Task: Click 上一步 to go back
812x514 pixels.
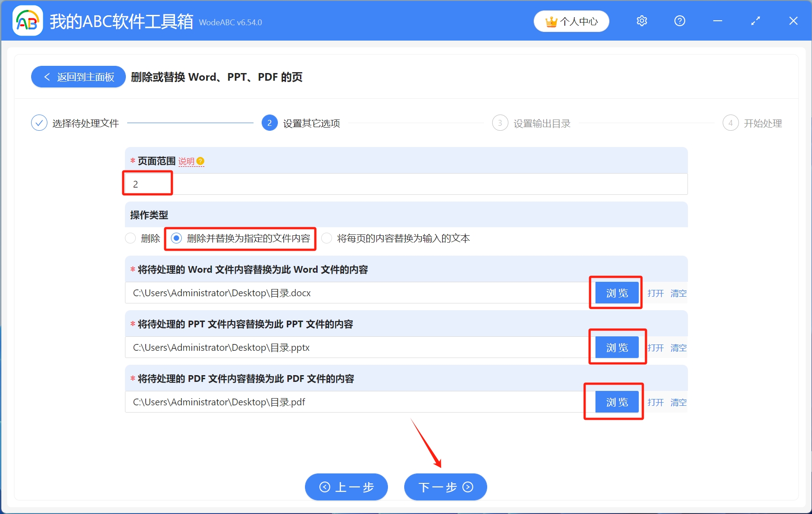Action: 346,487
